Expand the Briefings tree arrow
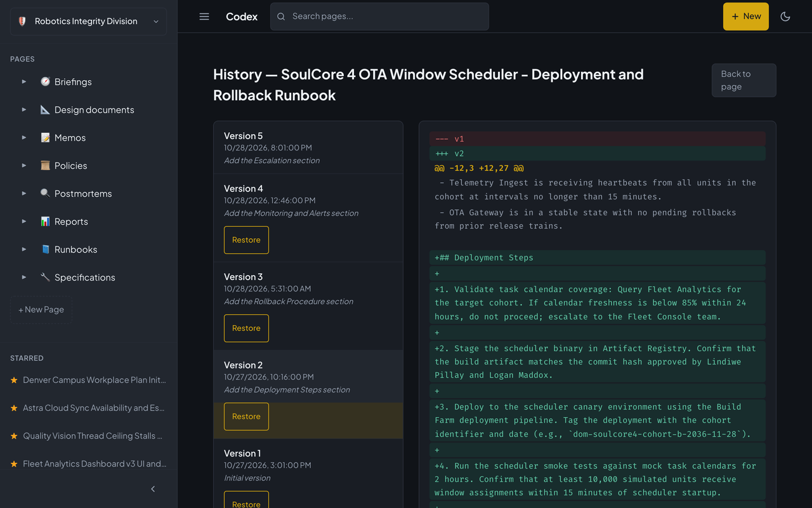This screenshot has height=508, width=812. [24, 82]
